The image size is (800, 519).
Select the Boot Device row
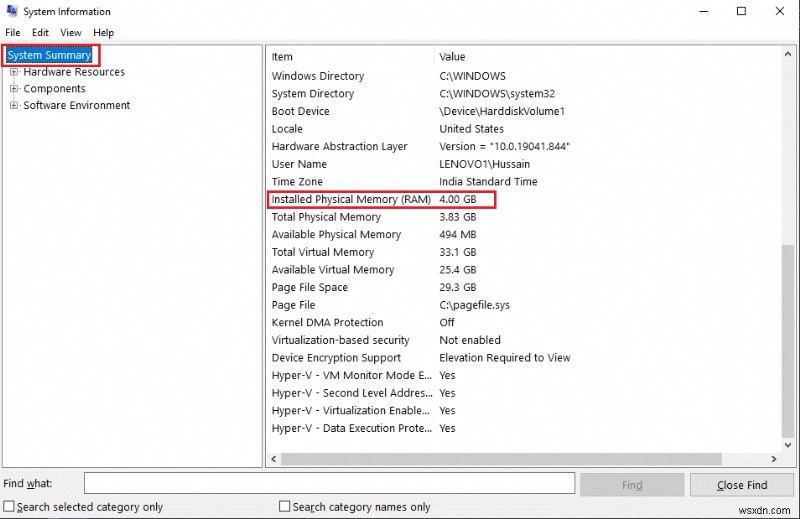[524, 111]
